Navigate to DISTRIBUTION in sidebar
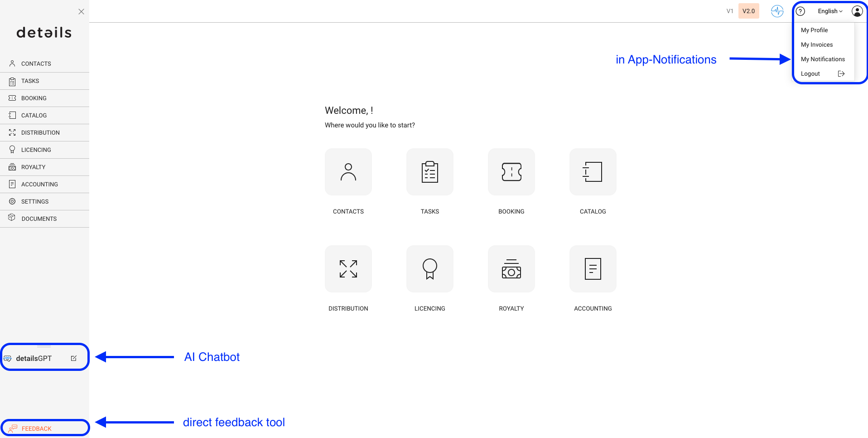 (x=44, y=133)
